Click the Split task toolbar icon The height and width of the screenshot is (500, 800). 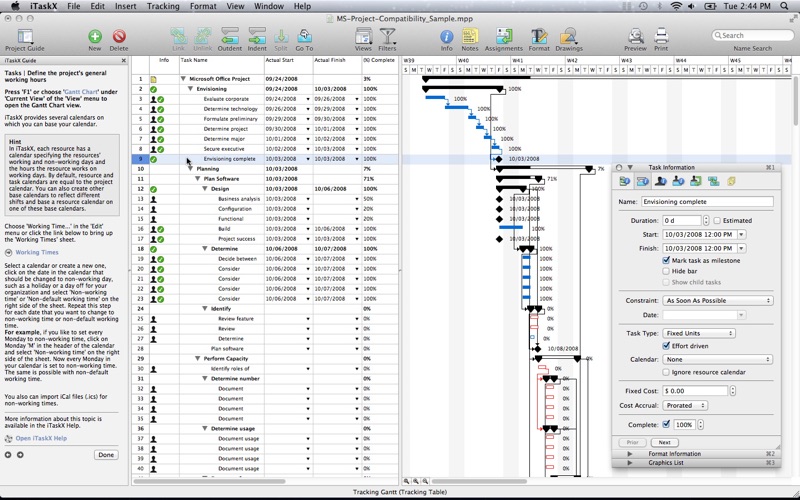[x=281, y=36]
